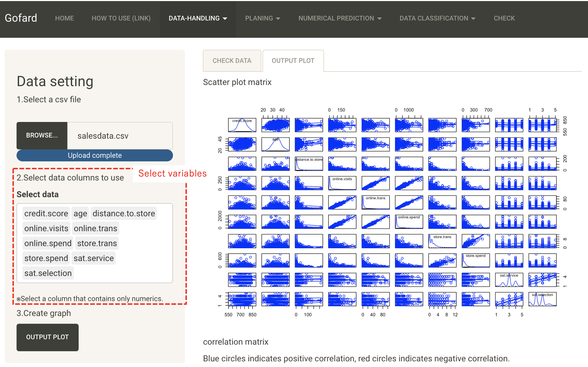Viewport: 588px width, 367px height.
Task: Toggle the age data column
Action: click(x=80, y=213)
